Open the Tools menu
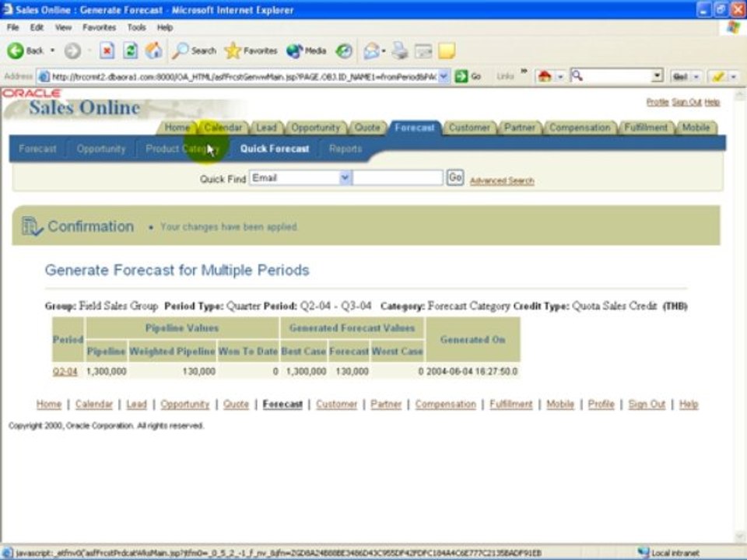 coord(136,28)
